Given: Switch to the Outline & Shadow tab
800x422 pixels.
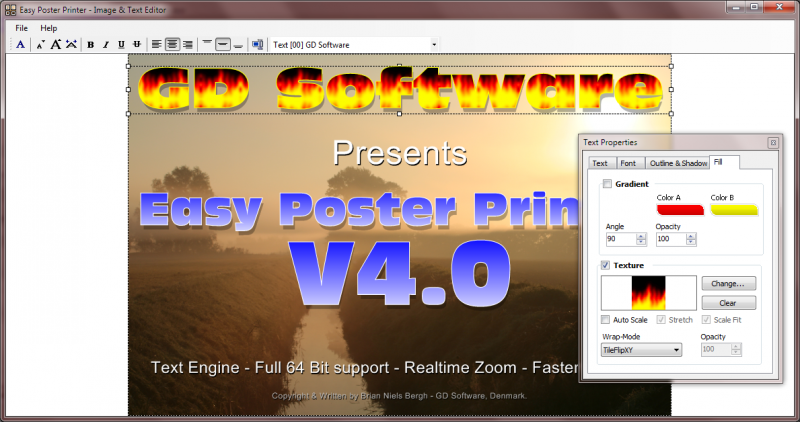Looking at the screenshot, I should (678, 163).
